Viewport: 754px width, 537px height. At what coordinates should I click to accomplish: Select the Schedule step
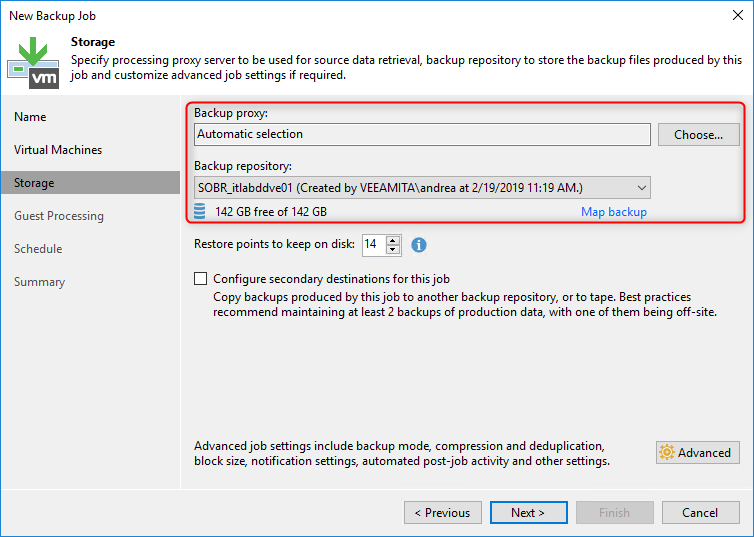pyautogui.click(x=38, y=249)
